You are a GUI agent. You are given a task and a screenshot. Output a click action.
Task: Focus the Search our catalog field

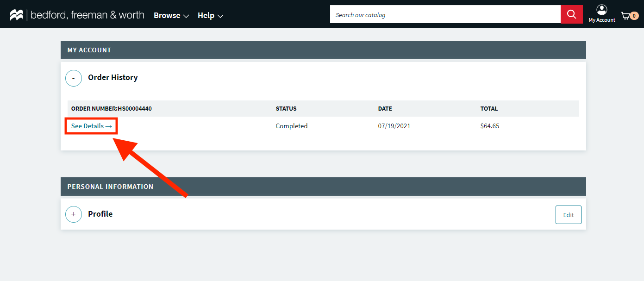(444, 15)
